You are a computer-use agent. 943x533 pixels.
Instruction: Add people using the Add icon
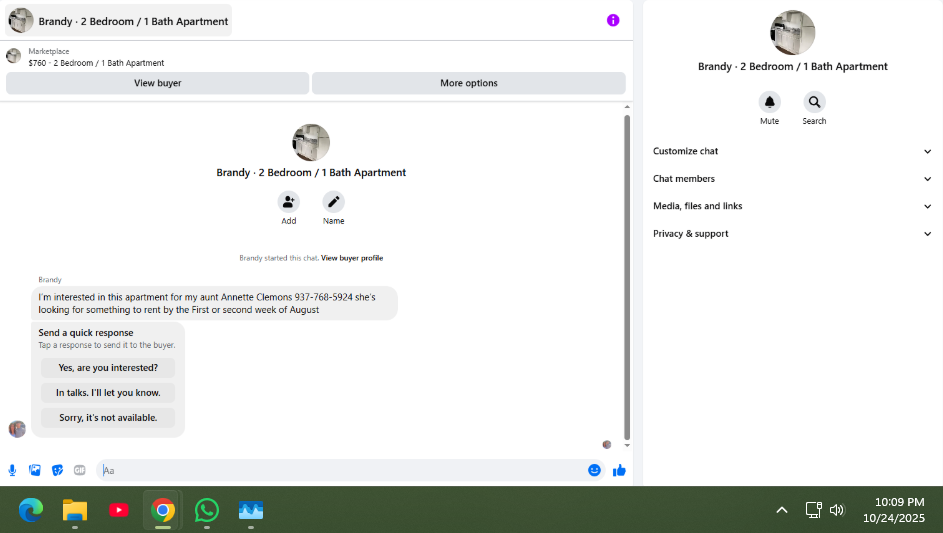point(289,202)
